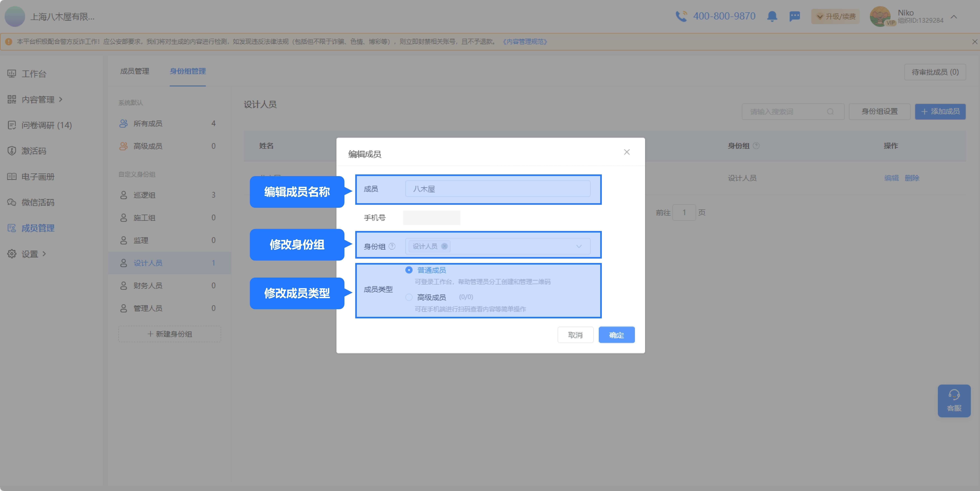This screenshot has height=491, width=980.
Task: Expand the Niko account menu chevron
Action: click(x=954, y=17)
